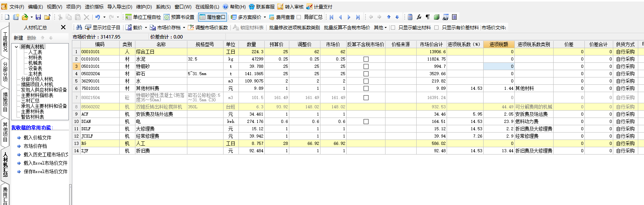The image size is (644, 205).
Task: Open the 系统(S) menu
Action: coord(163,7)
